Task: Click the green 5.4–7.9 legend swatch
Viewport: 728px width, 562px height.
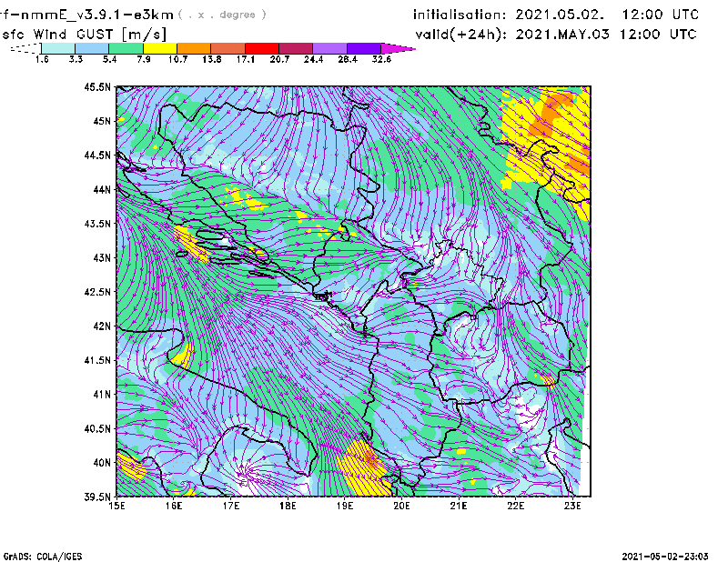Action: (x=126, y=48)
